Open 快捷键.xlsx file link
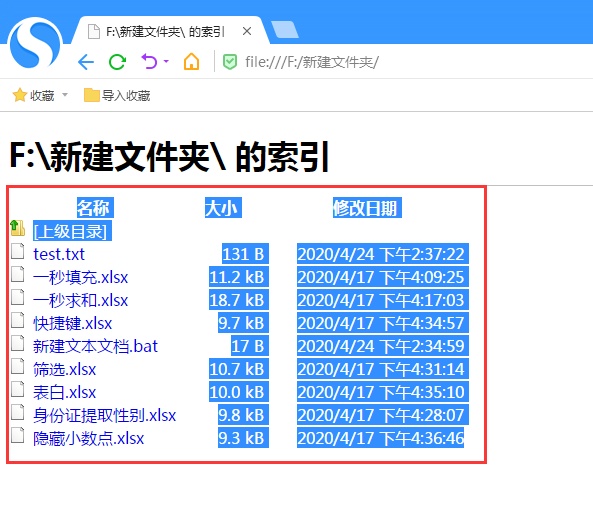The image size is (593, 523). 73,323
